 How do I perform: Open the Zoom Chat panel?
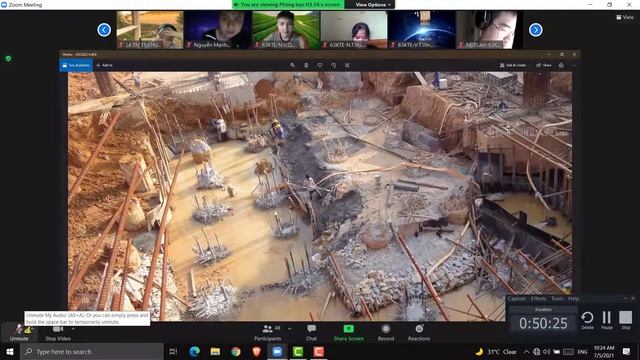click(x=311, y=333)
